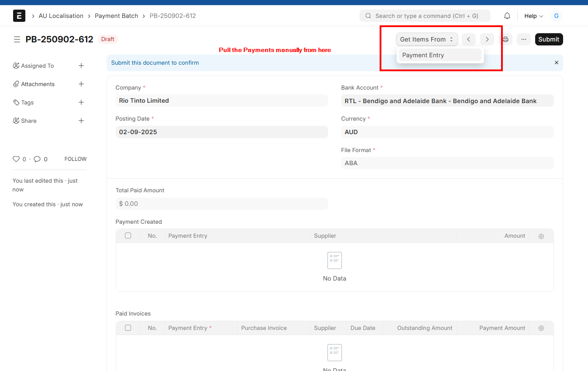This screenshot has height=371, width=588.
Task: Add an attachment using plus icon
Action: [81, 84]
